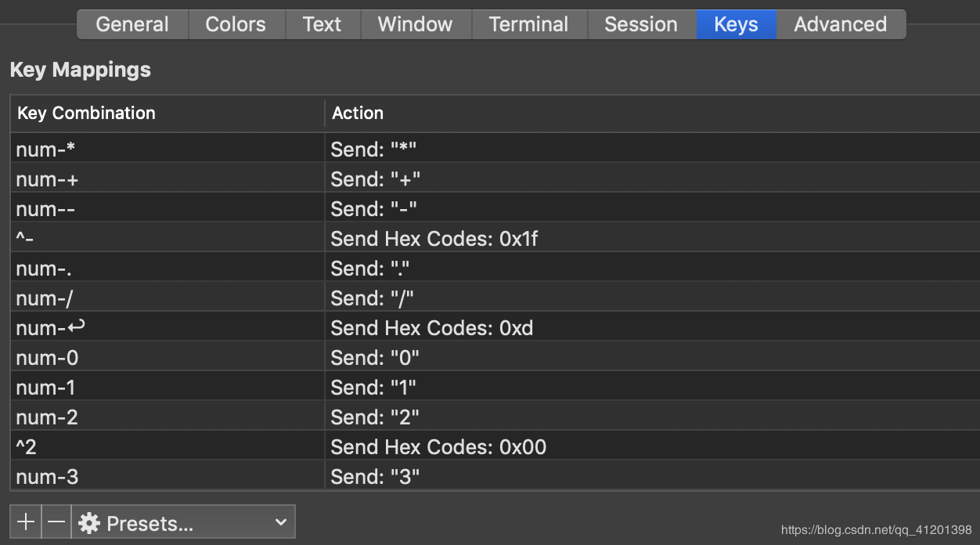Screen dimensions: 980x545
Task: Click the minus button to remove mapping
Action: point(56,522)
